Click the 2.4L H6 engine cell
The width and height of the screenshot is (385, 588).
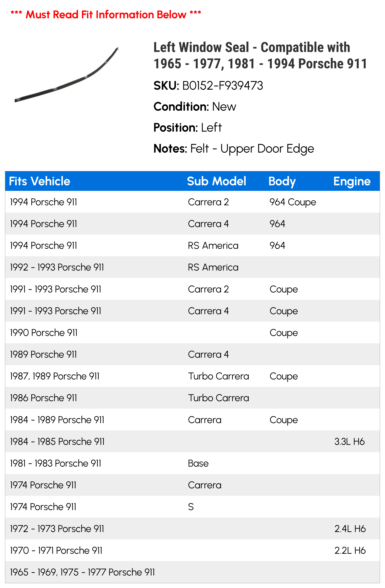pos(350,529)
